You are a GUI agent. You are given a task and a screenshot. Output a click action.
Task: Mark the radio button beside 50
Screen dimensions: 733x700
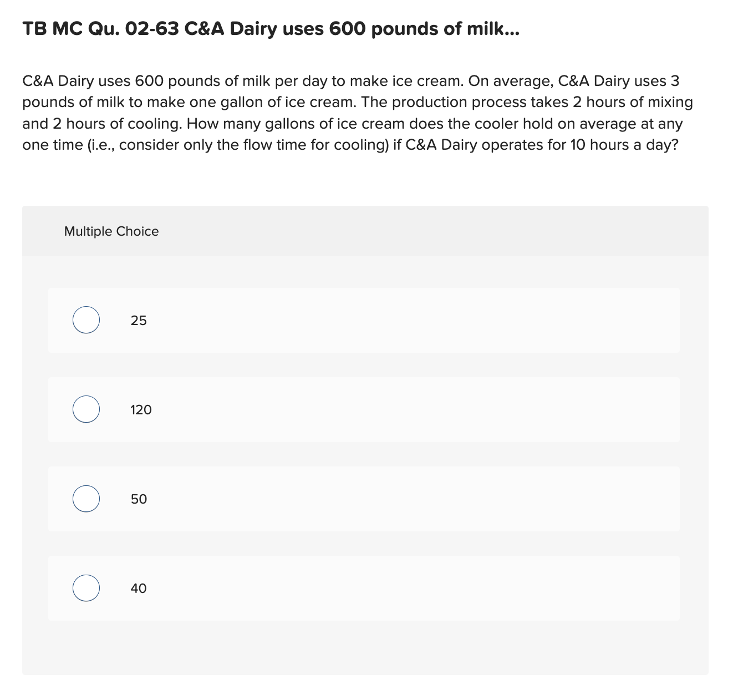[86, 499]
